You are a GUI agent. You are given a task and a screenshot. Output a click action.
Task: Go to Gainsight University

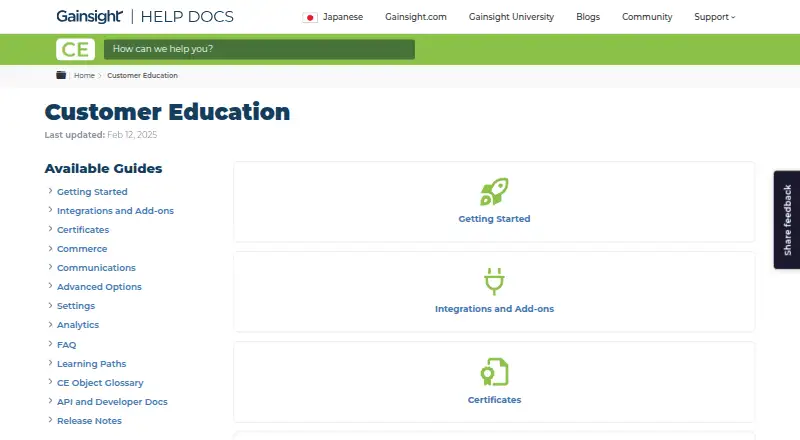pos(511,17)
